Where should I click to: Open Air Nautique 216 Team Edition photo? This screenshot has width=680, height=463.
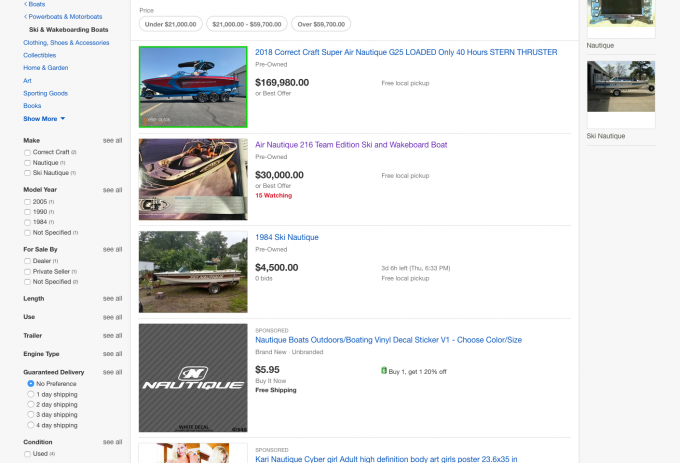(x=193, y=179)
